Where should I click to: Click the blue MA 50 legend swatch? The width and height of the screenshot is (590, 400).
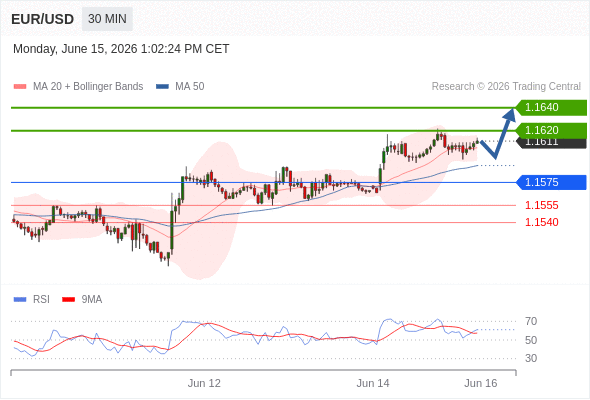click(163, 87)
